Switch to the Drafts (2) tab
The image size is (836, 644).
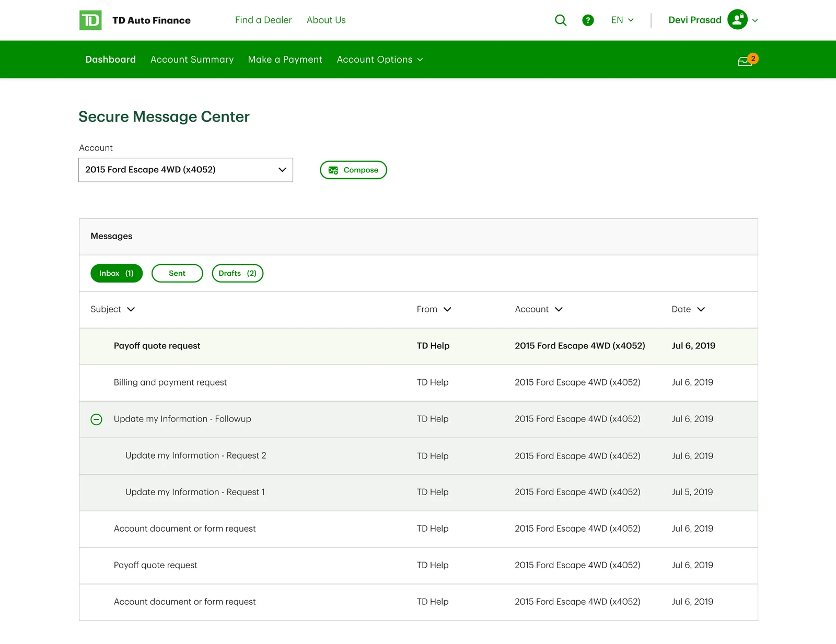[238, 273]
